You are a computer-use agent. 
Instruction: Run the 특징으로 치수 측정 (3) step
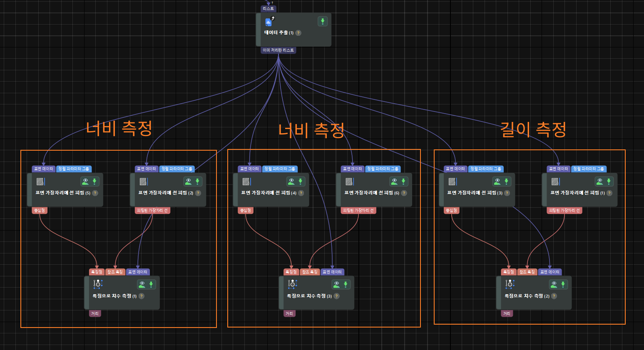pos(346,284)
